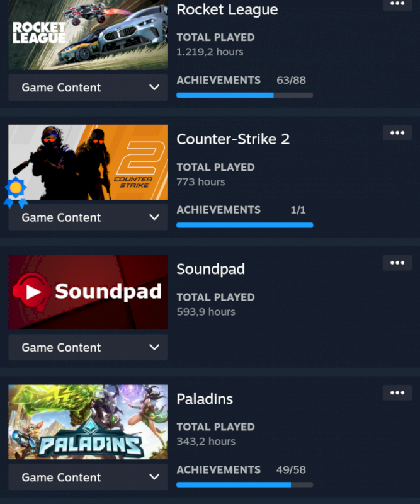
Task: Expand Game Content dropdown under Rocket League
Action: point(88,88)
